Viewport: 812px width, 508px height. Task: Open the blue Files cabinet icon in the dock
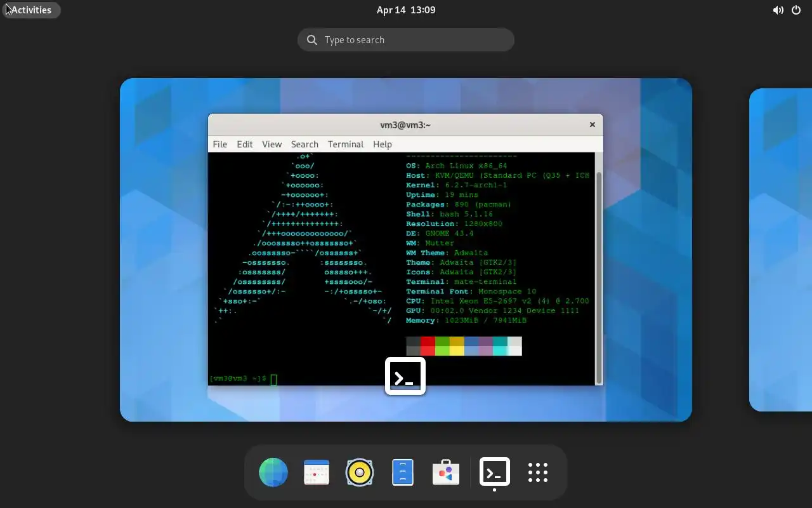tap(403, 472)
